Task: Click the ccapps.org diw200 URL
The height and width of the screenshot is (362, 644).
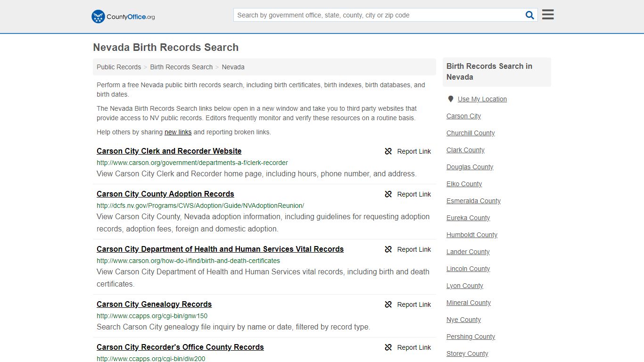Action: (x=151, y=359)
